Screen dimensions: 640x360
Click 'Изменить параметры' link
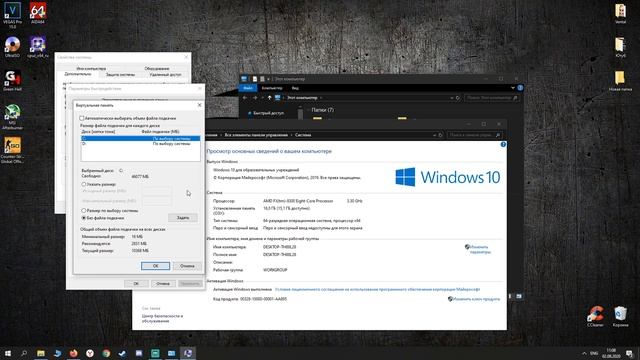[480, 249]
